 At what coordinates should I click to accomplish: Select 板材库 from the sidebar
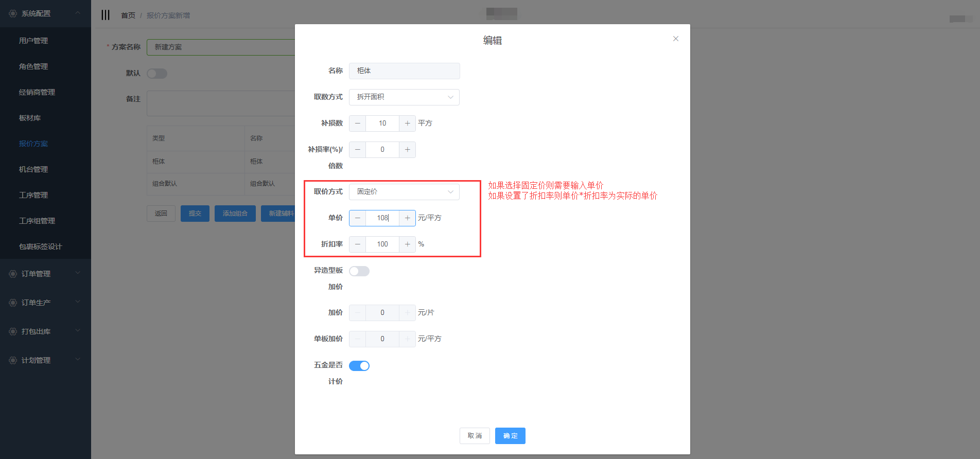pyautogui.click(x=30, y=118)
